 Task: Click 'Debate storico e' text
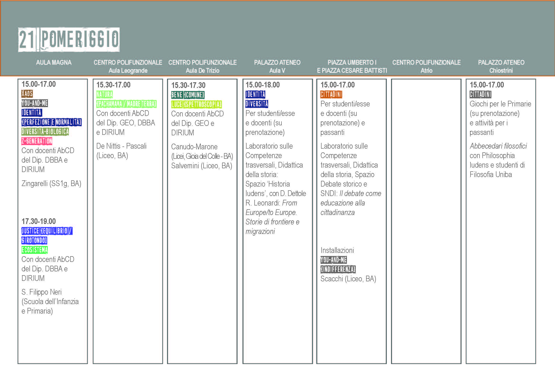click(x=344, y=184)
